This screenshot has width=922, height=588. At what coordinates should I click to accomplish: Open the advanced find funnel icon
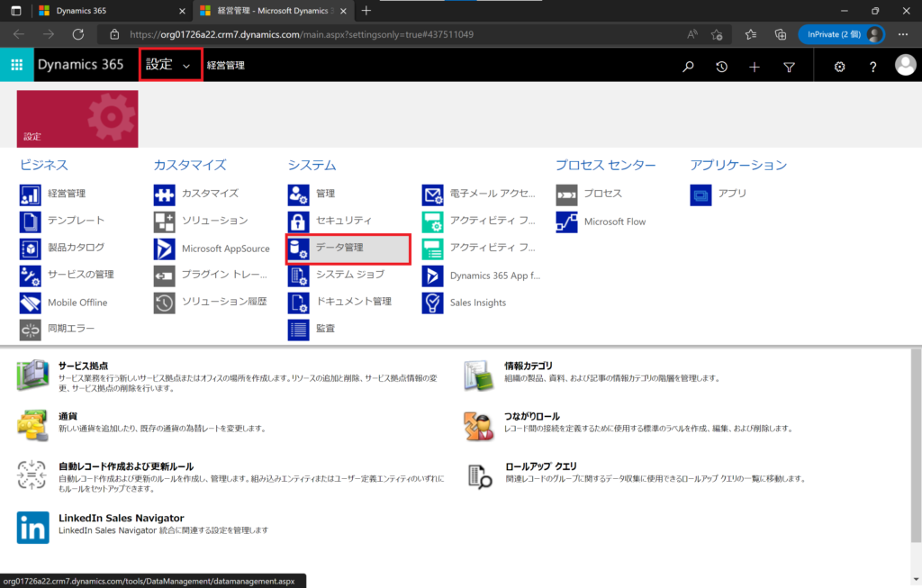click(x=789, y=67)
